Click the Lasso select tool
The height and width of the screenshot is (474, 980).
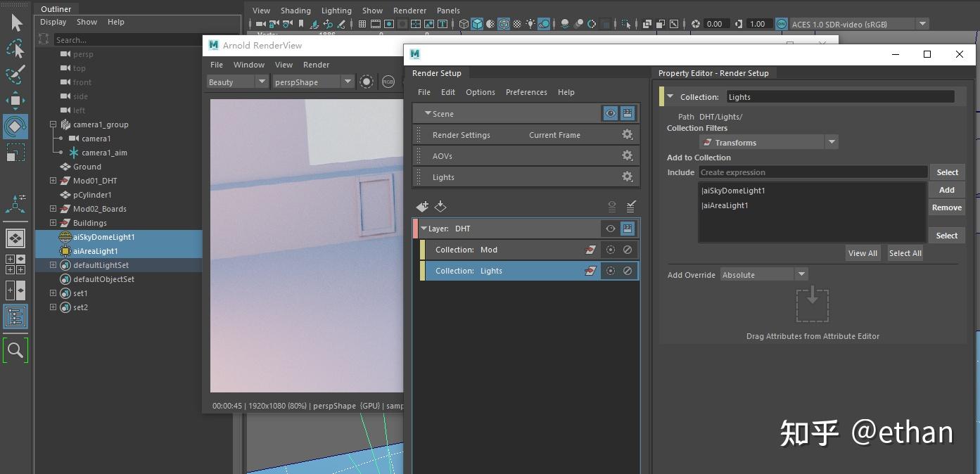click(x=15, y=49)
